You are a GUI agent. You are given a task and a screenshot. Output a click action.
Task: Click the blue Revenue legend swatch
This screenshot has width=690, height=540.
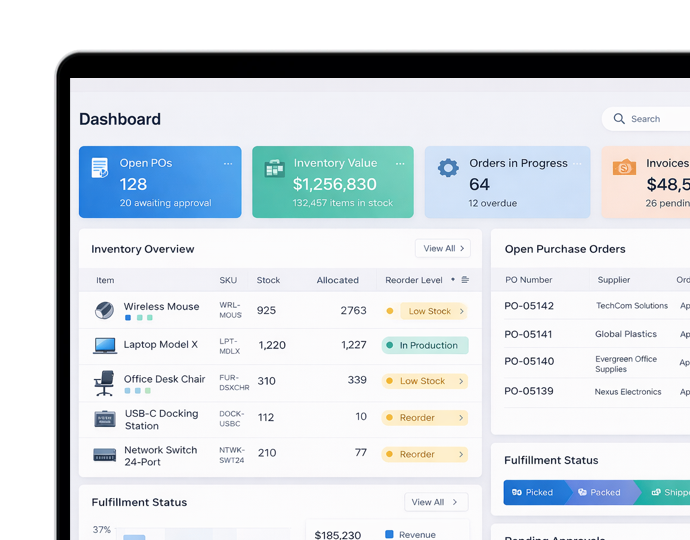tap(389, 534)
